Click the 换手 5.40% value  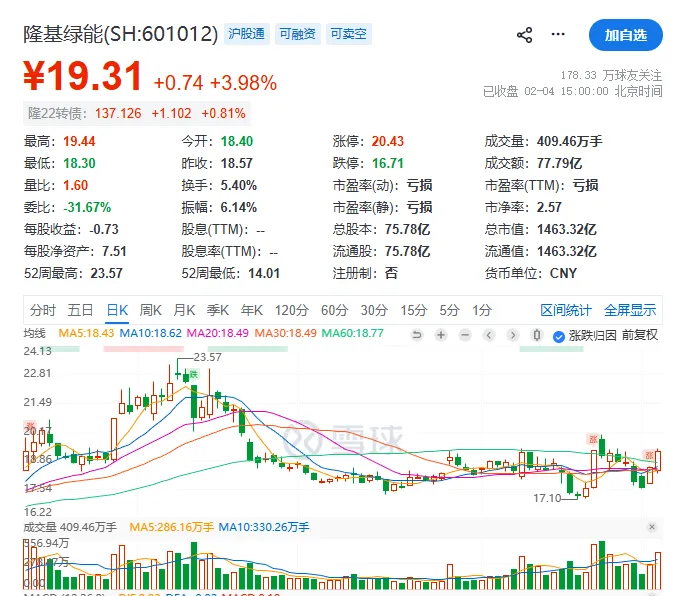[238, 185]
